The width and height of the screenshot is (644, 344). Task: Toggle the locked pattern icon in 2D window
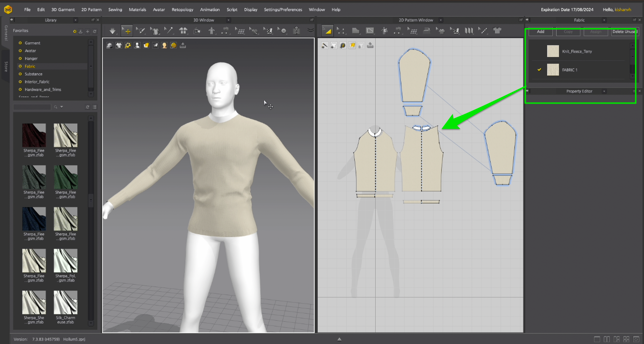pos(361,45)
